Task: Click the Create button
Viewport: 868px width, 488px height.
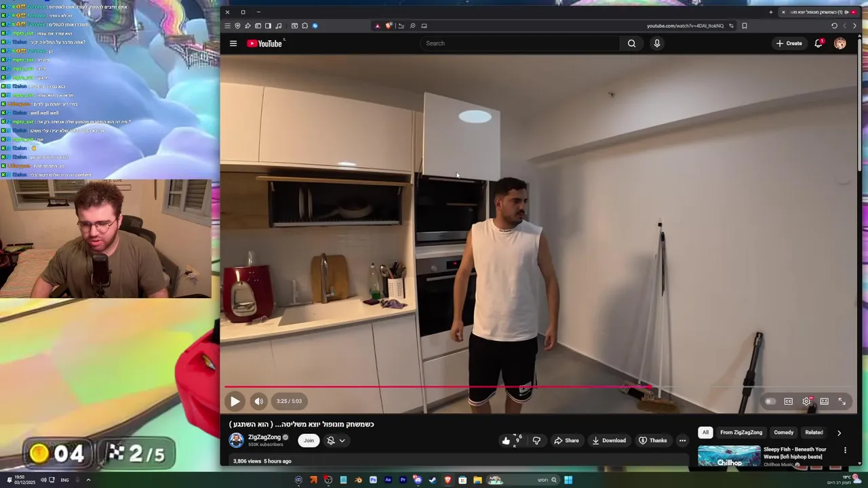Action: click(x=789, y=43)
